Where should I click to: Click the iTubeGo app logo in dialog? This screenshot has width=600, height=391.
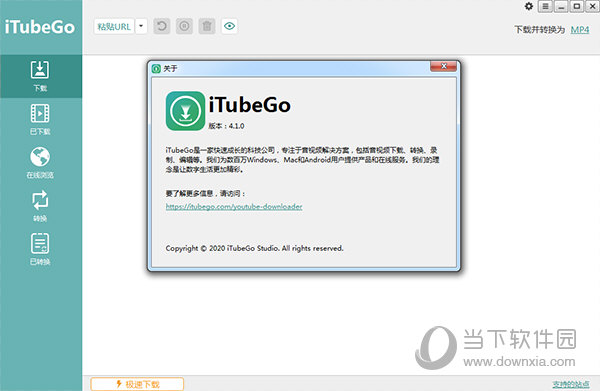(x=185, y=111)
